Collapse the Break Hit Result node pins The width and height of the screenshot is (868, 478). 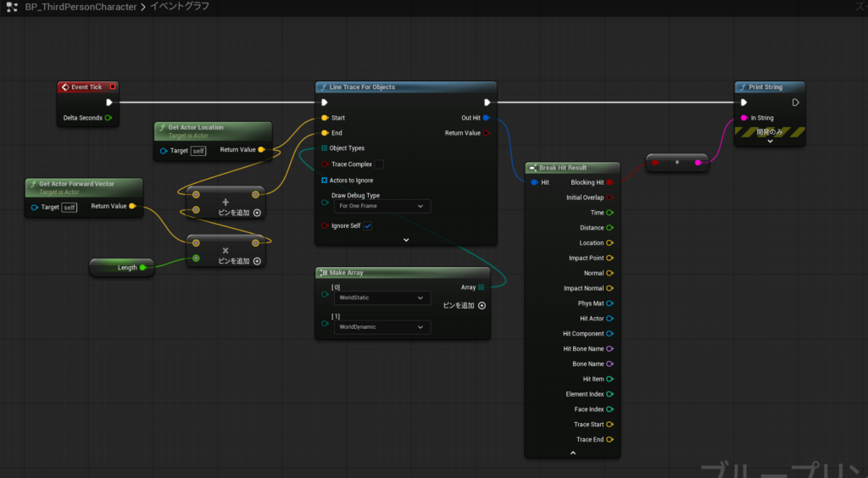(572, 453)
